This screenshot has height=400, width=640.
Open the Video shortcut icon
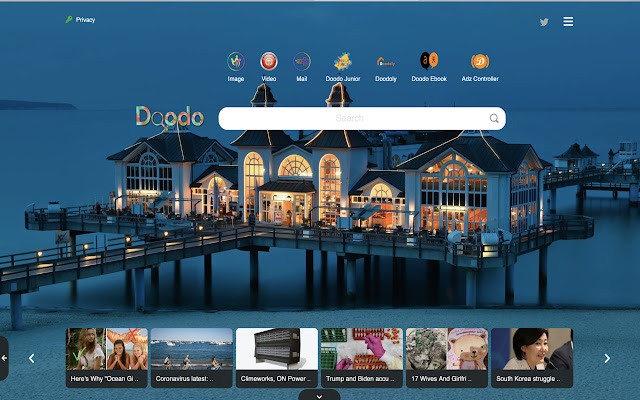click(269, 62)
